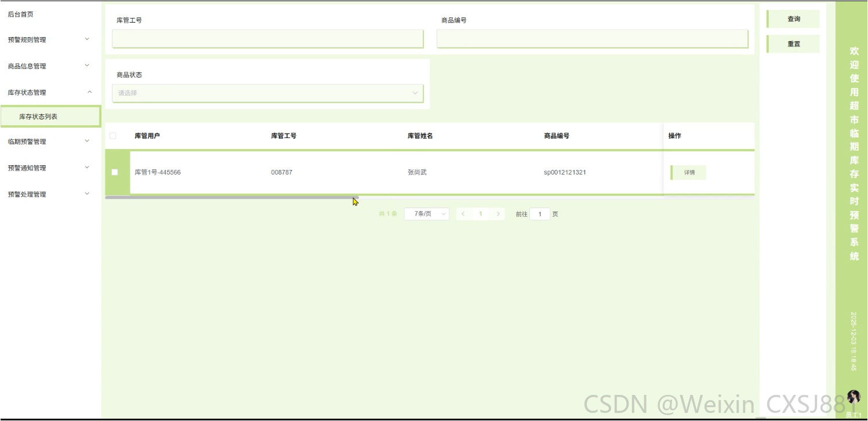This screenshot has height=421, width=868.
Task: Expand the 临期预警管理 menu chevron
Action: click(x=88, y=141)
